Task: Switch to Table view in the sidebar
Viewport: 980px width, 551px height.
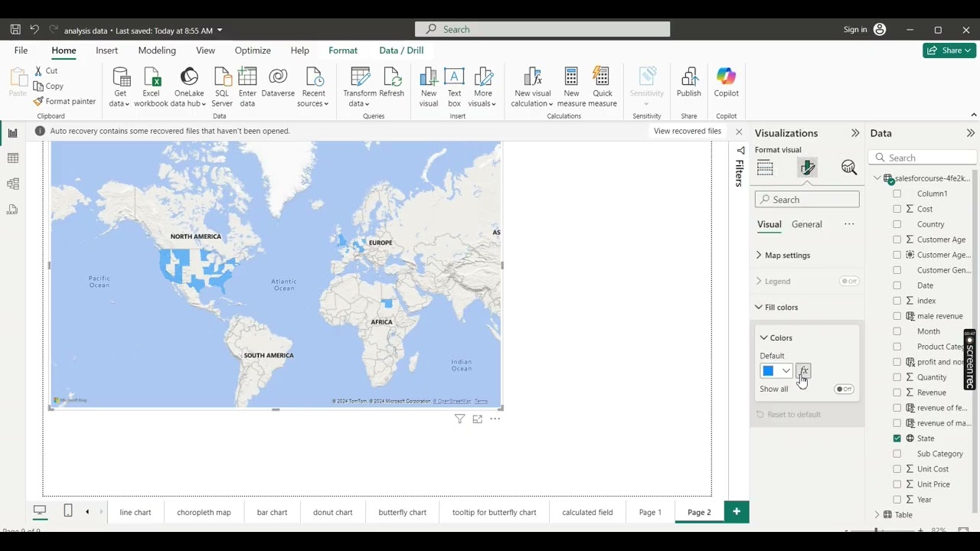Action: click(13, 158)
